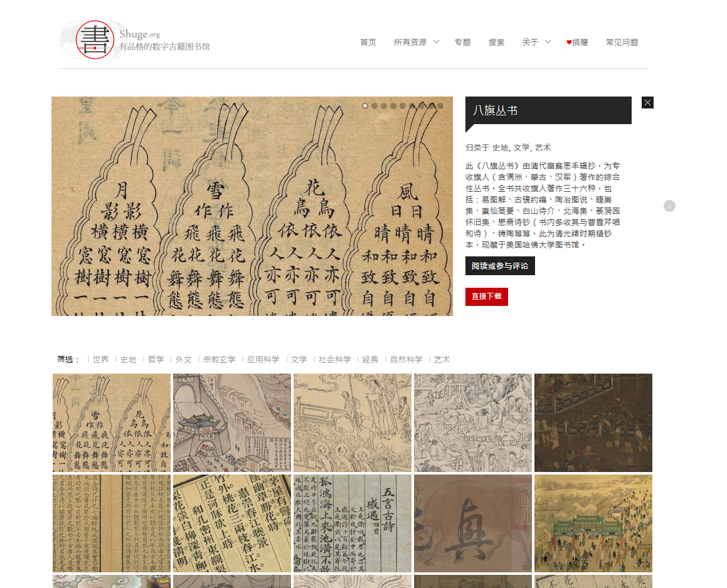Open the 竹外桃花 printed poem thumbnail
This screenshot has height=588, width=727.
(x=232, y=523)
